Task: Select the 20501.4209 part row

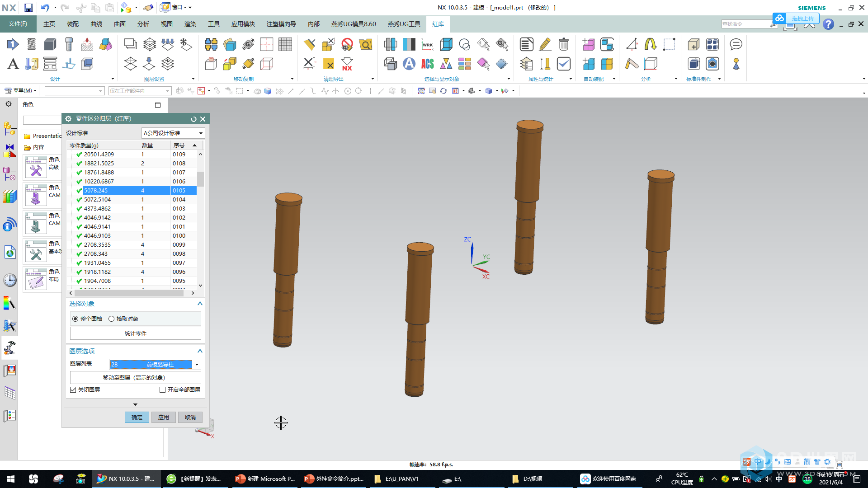Action: point(132,154)
